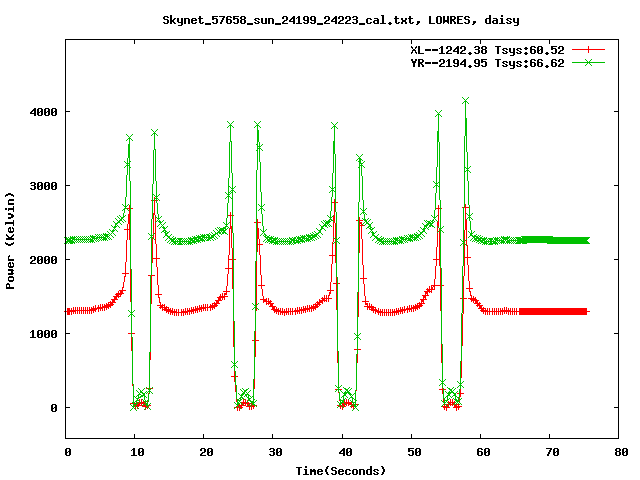Viewport: 640px width, 480px height.
Task: Click the dense green flat segment after 65 seconds
Action: pos(553,240)
